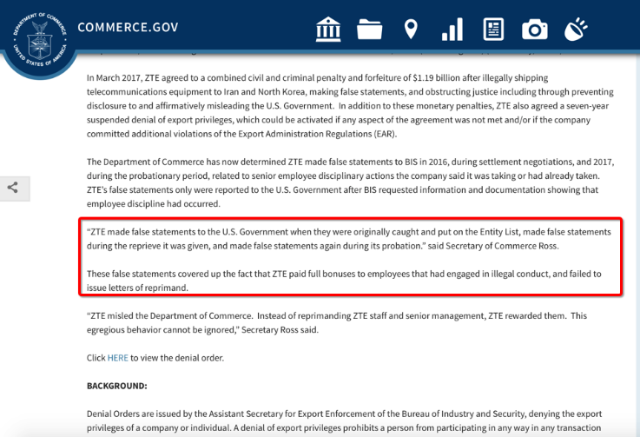This screenshot has height=437, width=640.
Task: Click the text "Export Administration Regulations (EAR)"
Action: click(x=317, y=134)
